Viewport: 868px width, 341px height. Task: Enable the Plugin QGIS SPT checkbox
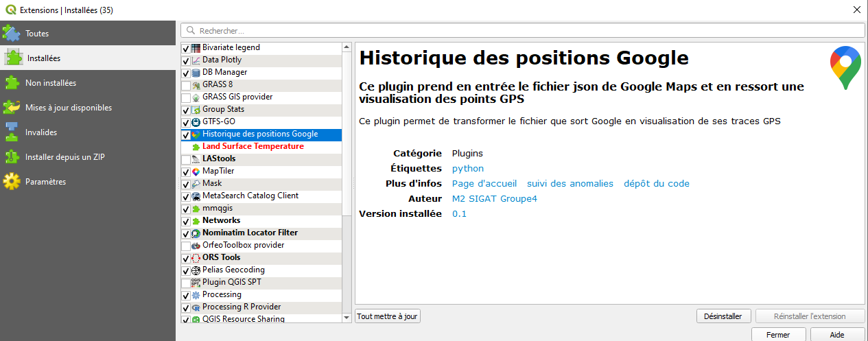tap(186, 283)
